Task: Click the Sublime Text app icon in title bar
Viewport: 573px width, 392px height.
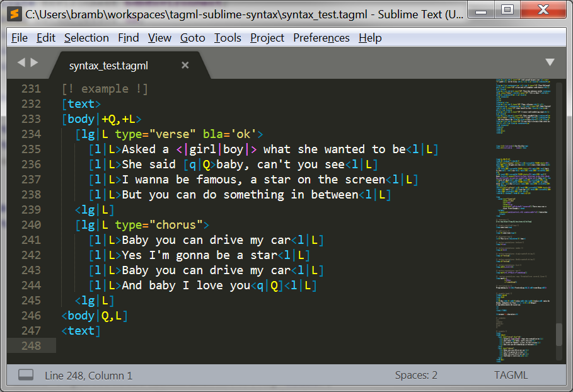Action: point(14,14)
